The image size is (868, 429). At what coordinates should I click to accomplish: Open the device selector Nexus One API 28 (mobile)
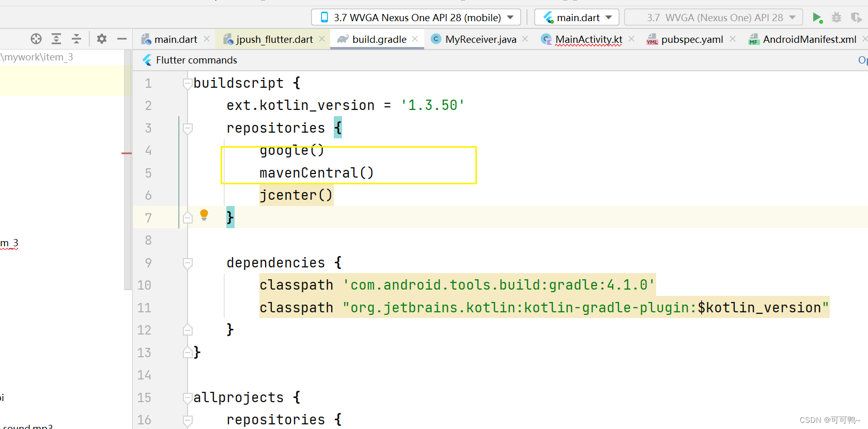tap(416, 18)
